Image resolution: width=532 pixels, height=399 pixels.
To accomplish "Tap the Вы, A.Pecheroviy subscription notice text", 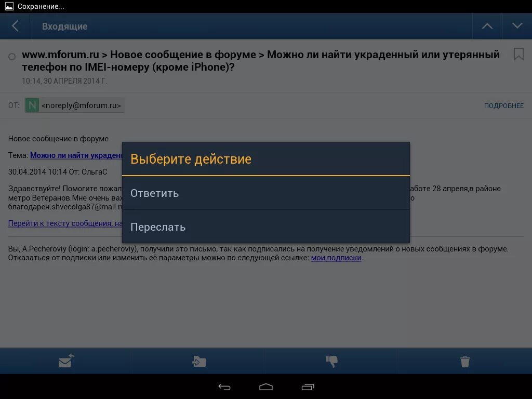I will [x=258, y=254].
